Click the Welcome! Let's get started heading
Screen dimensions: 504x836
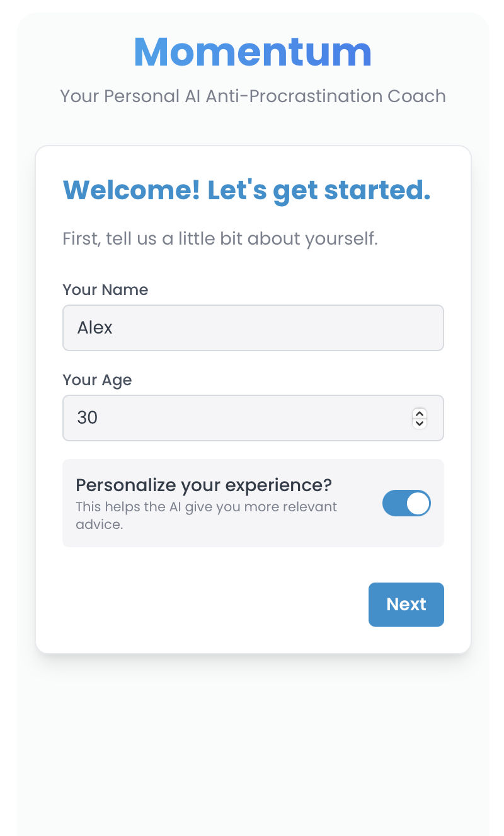coord(246,190)
